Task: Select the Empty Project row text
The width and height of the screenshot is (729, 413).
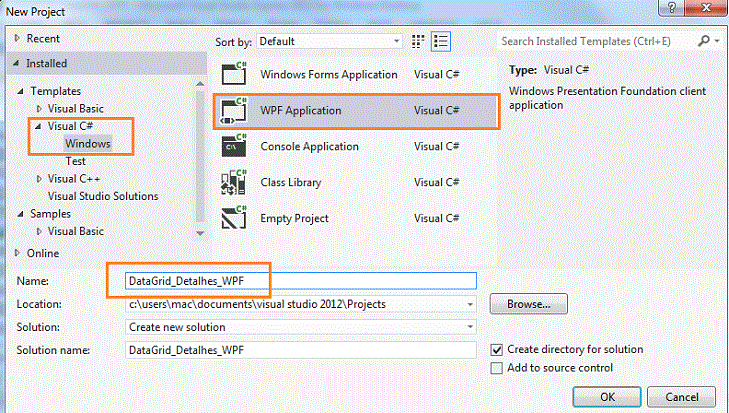Action: (294, 219)
